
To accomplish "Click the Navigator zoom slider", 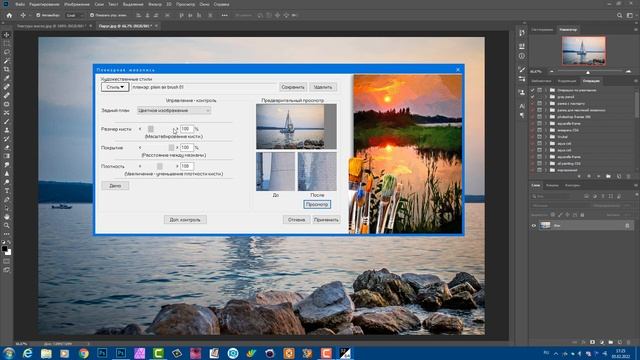I will pyautogui.click(x=588, y=71).
